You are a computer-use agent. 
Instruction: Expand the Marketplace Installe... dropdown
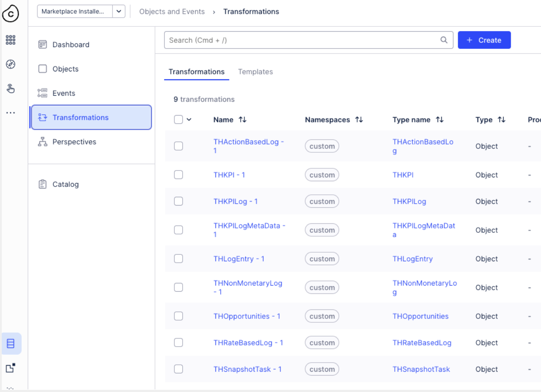pyautogui.click(x=119, y=12)
